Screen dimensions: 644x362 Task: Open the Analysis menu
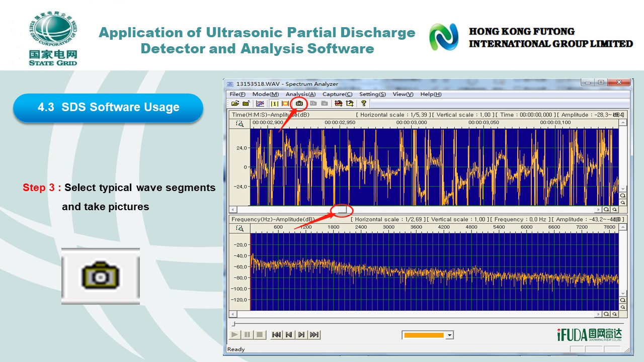pos(300,94)
